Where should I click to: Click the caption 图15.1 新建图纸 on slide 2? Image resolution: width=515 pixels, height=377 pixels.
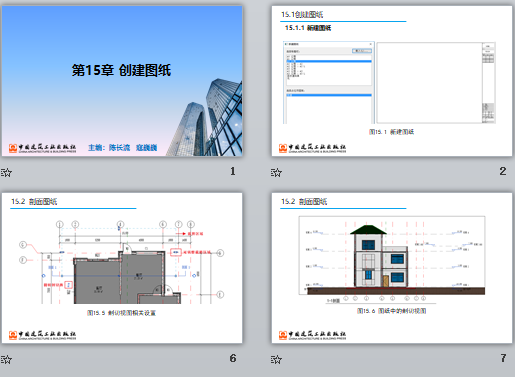tap(391, 132)
